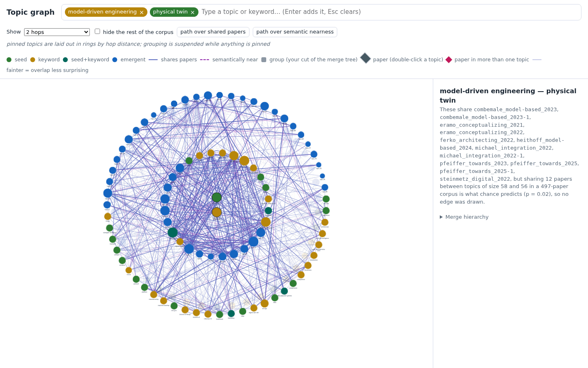The width and height of the screenshot is (588, 368).
Task: Click paper id eramo_conceptualizing_2021
Action: 481,125
